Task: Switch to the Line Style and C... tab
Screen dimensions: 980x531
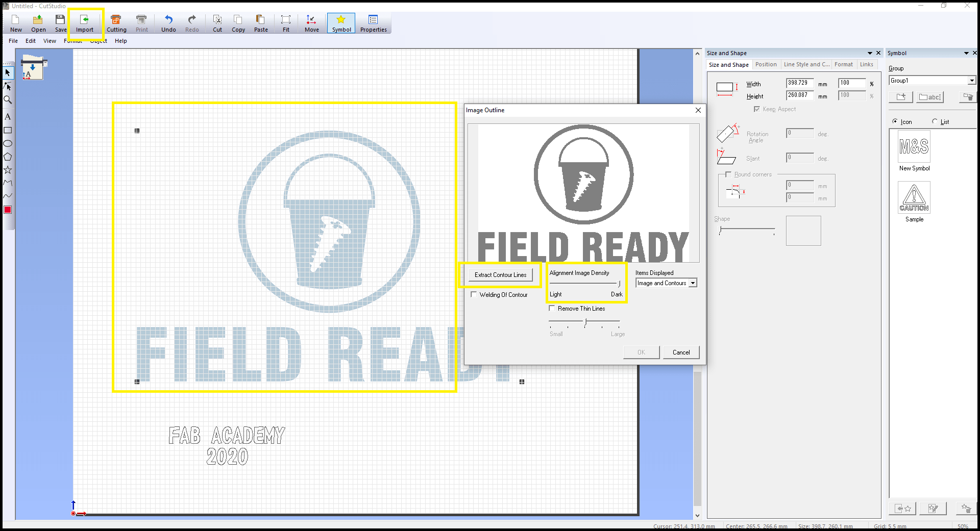Action: point(806,64)
